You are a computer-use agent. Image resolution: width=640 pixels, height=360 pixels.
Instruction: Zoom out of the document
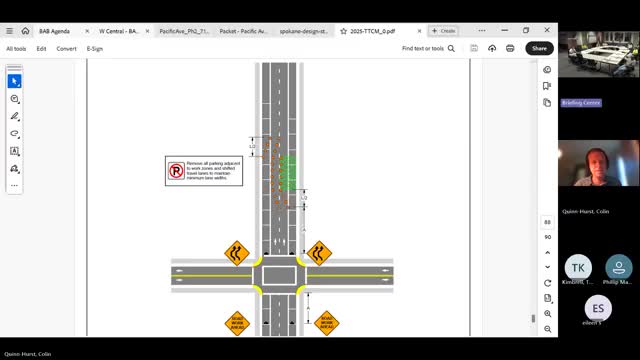click(x=547, y=329)
